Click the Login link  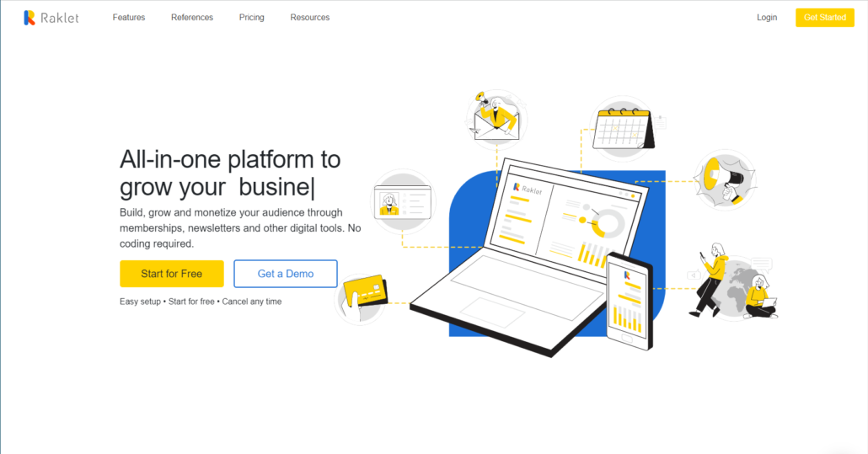tap(767, 18)
